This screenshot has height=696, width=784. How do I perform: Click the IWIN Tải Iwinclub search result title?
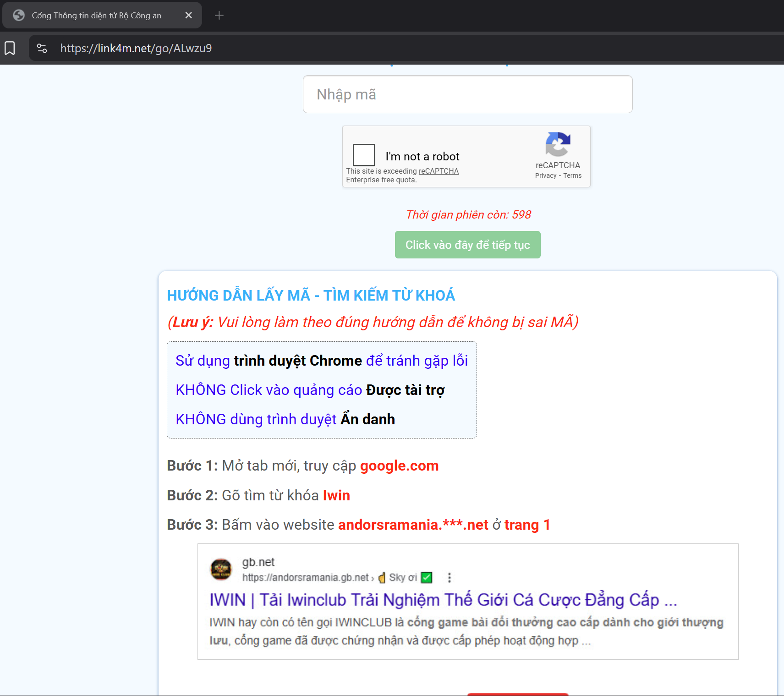(443, 600)
